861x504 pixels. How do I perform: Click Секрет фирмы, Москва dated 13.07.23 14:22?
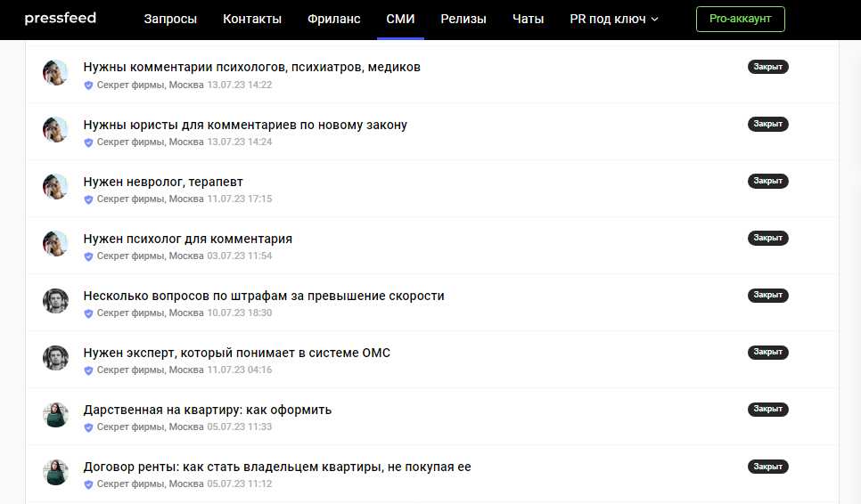150,85
